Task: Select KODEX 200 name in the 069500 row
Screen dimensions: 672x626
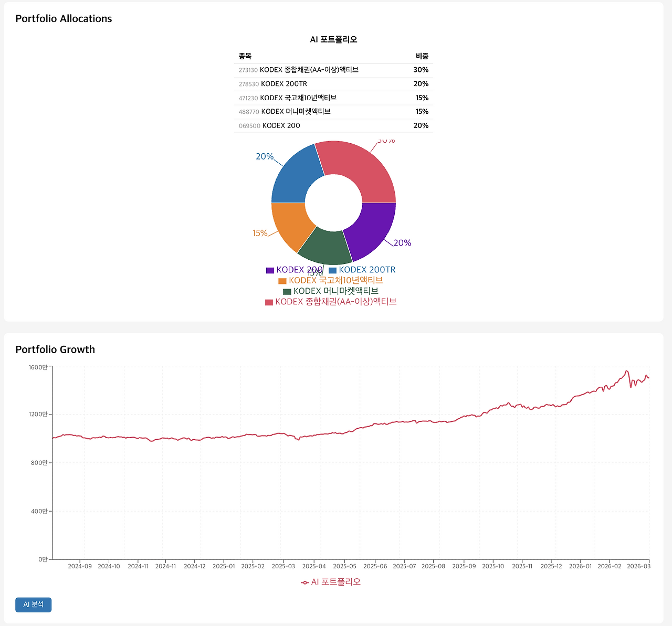Action: 281,126
